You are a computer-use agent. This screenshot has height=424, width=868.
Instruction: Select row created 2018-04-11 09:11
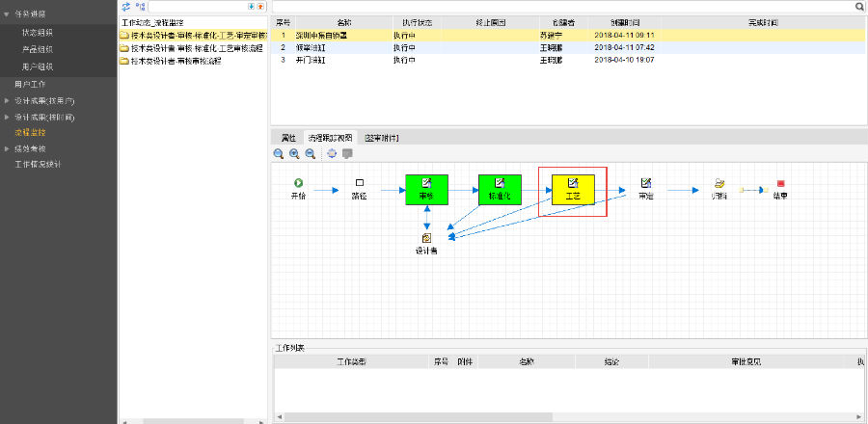point(568,35)
